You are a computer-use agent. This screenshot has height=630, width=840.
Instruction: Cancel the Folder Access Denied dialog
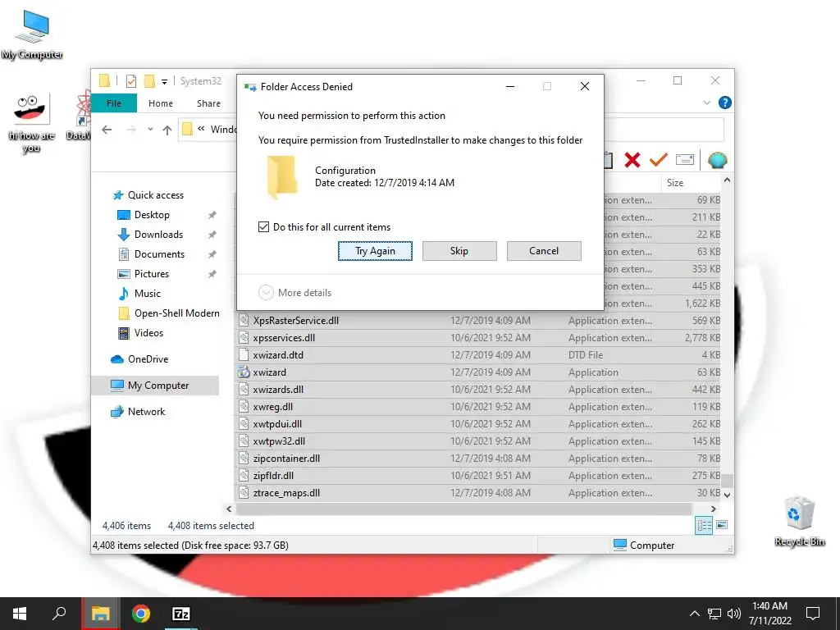click(x=544, y=251)
